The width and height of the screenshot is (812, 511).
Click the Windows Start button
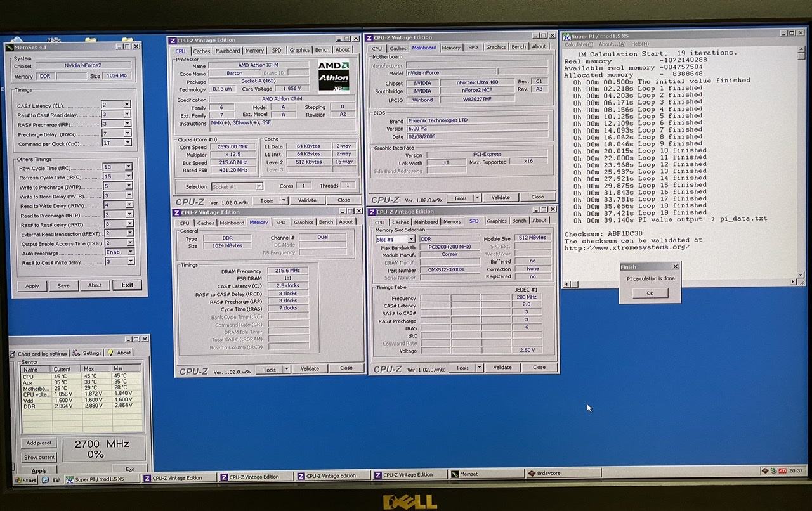click(x=26, y=481)
